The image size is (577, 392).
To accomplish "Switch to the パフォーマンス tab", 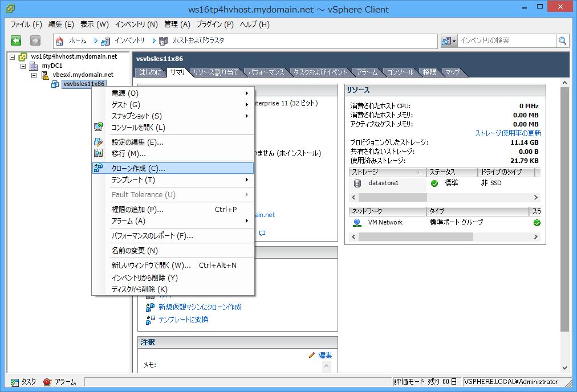I will coord(266,72).
